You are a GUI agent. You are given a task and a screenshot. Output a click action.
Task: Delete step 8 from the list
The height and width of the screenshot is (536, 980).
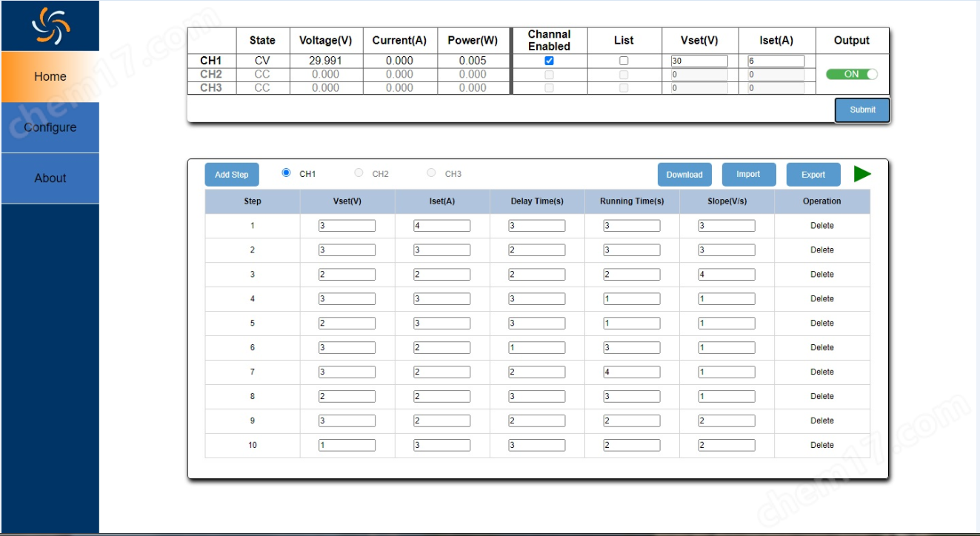pos(822,397)
